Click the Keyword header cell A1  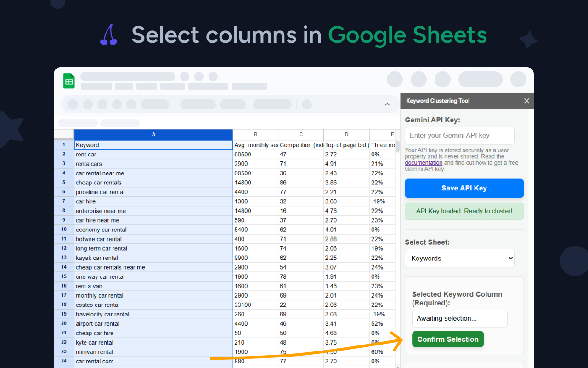[153, 145]
